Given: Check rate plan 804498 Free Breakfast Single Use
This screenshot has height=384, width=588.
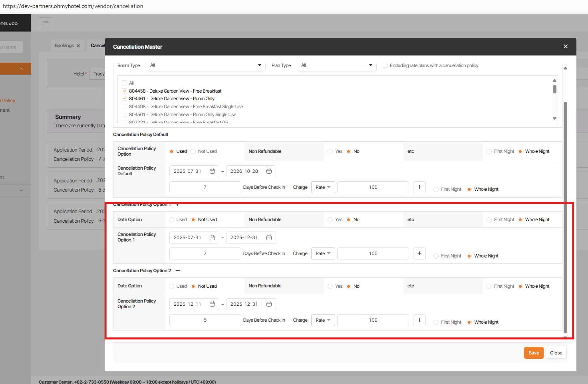Looking at the screenshot, I should (125, 107).
